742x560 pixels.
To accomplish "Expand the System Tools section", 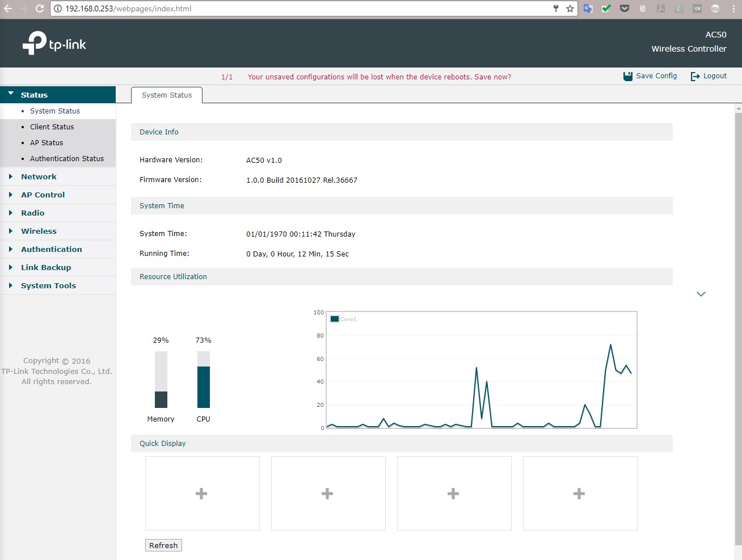I will tap(48, 285).
